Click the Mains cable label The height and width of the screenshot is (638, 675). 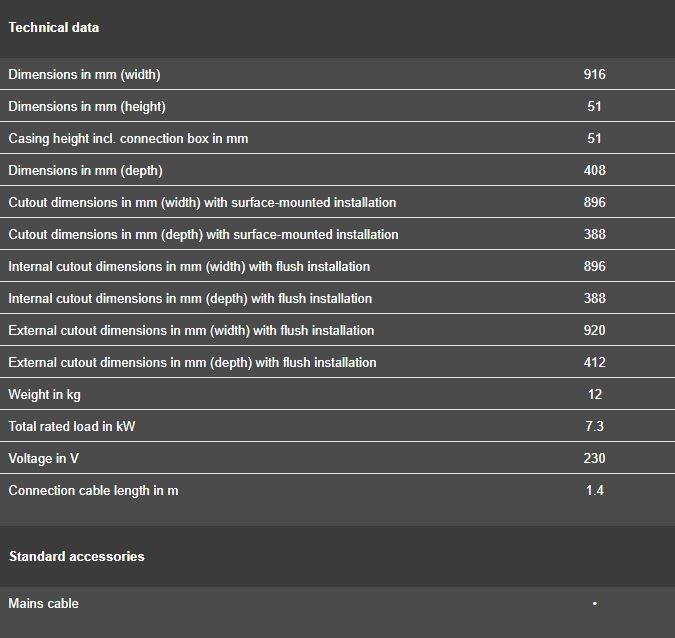point(43,603)
